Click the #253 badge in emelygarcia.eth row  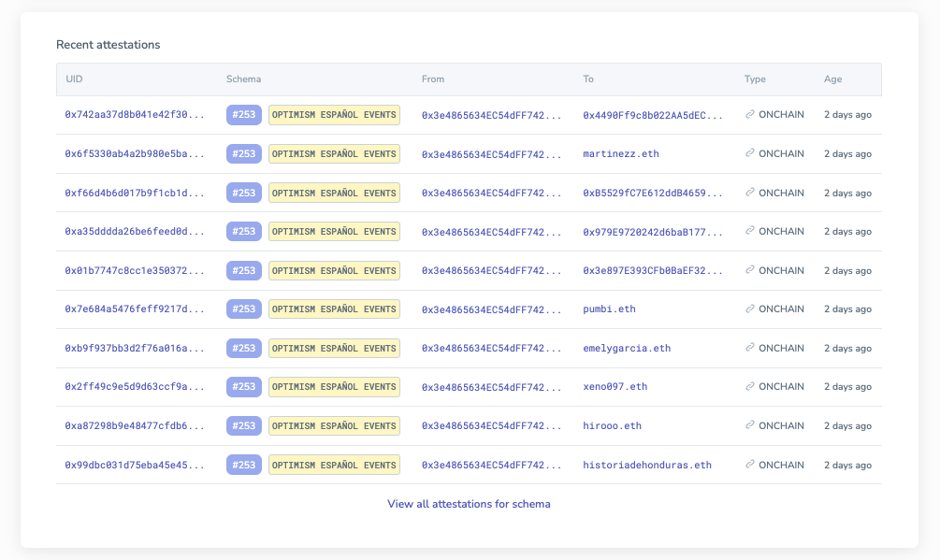pos(243,348)
